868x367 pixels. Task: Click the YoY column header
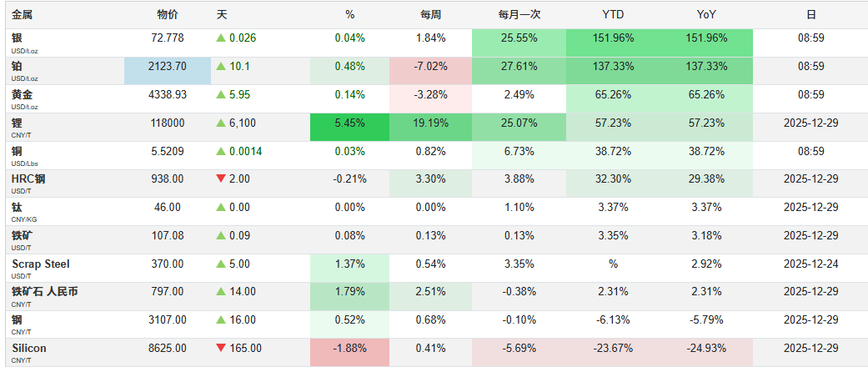pos(706,14)
